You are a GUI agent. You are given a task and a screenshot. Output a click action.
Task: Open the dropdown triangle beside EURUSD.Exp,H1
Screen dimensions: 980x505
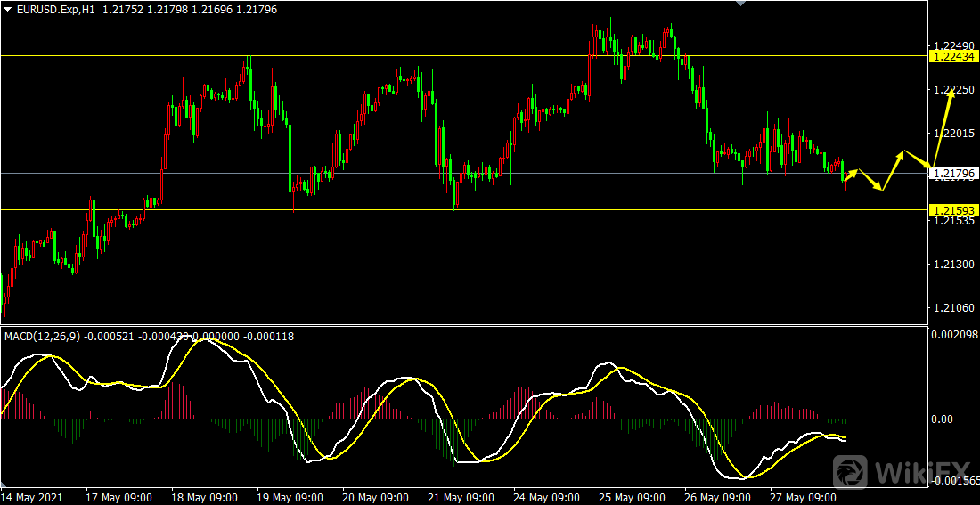[x=7, y=9]
